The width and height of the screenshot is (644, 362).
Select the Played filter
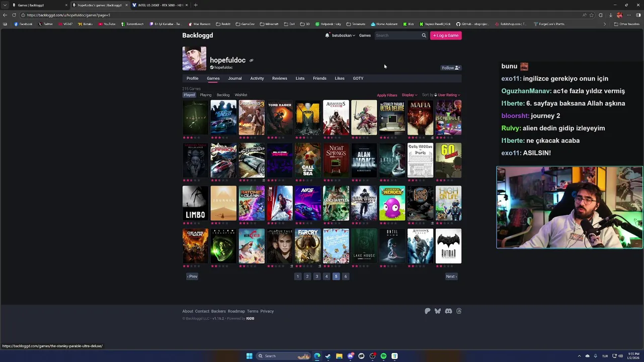[x=189, y=95]
